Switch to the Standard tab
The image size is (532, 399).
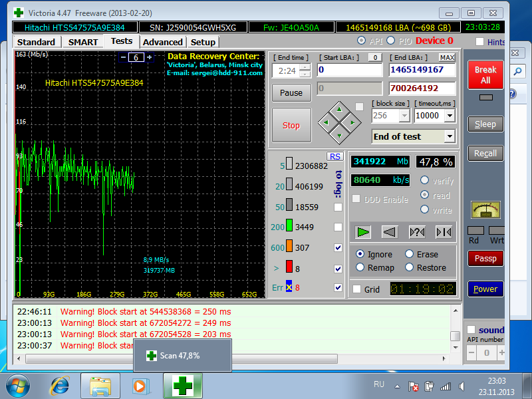coord(37,42)
